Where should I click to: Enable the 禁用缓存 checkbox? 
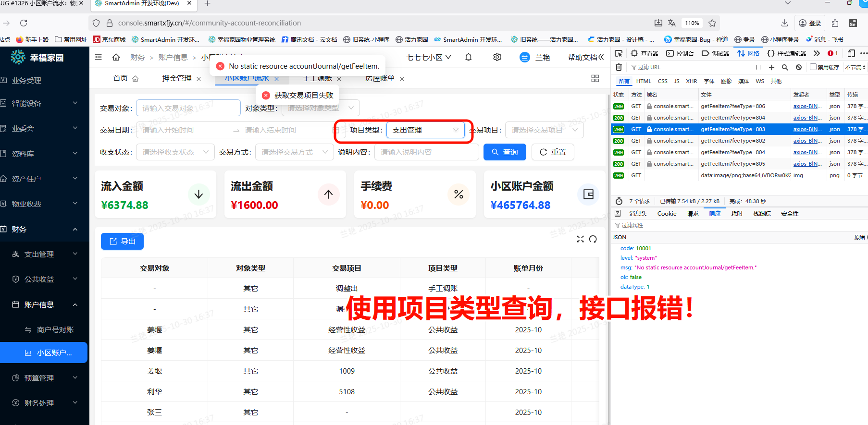click(x=813, y=67)
